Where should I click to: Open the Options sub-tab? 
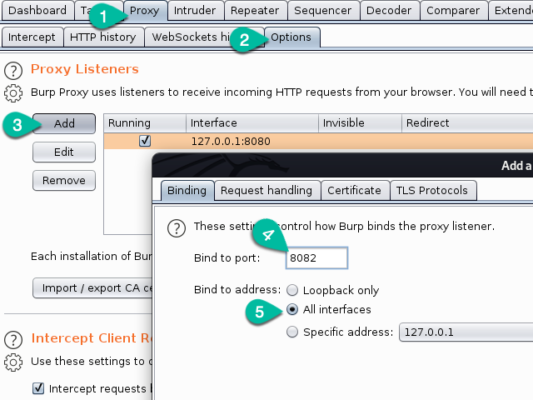(x=291, y=37)
